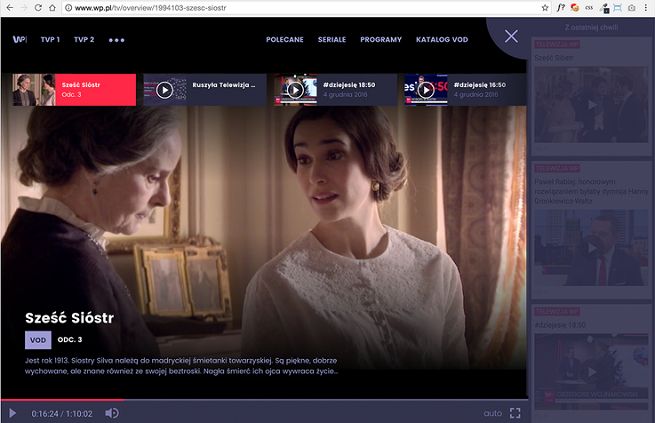Reload the page
Viewport: 655px width, 423px height.
coord(38,8)
